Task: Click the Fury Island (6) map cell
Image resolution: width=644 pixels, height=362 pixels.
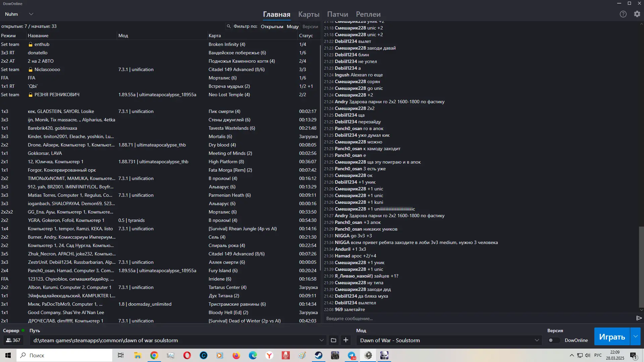Action: 223,270
